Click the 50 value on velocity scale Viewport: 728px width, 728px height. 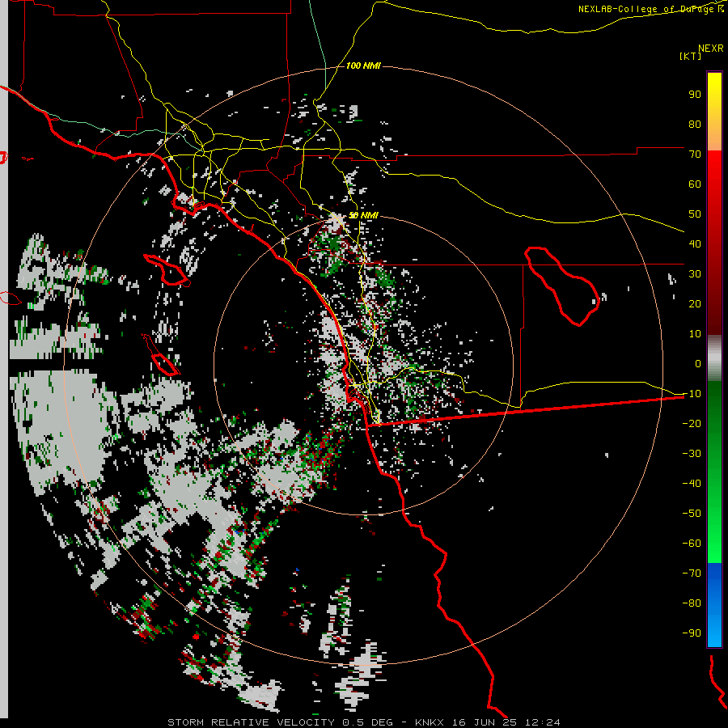pyautogui.click(x=695, y=214)
